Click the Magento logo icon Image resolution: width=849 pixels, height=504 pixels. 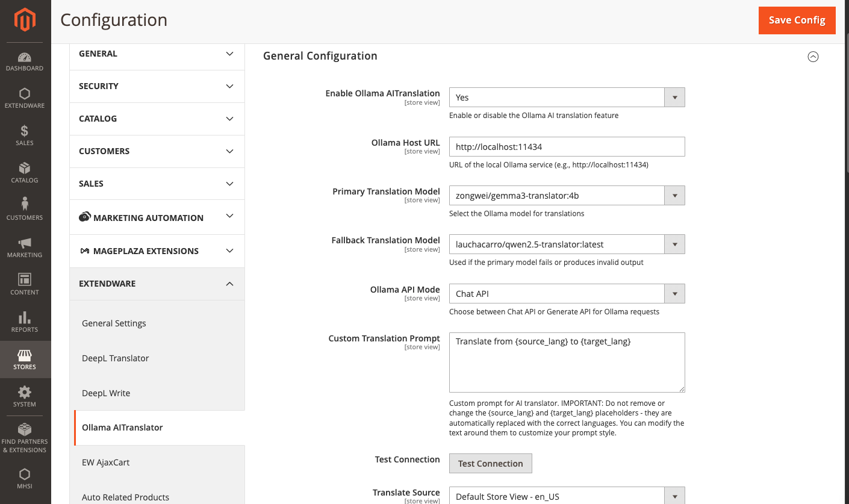pos(25,20)
